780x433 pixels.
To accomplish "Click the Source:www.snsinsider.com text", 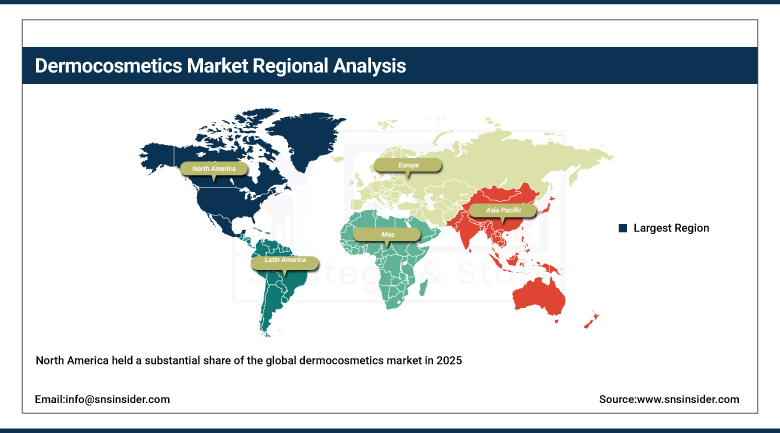I will click(x=669, y=399).
